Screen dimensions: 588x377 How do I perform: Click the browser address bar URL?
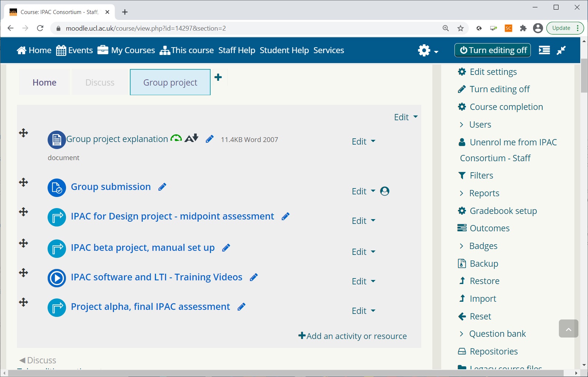pos(146,28)
